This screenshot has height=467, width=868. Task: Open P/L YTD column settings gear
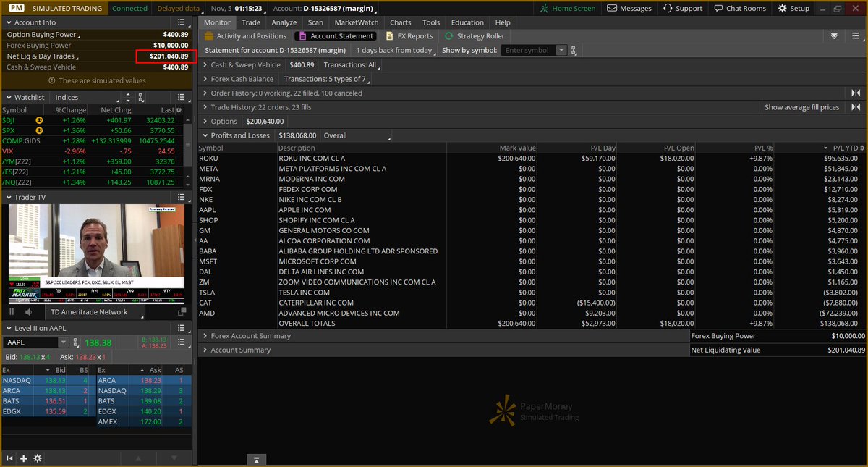point(861,148)
